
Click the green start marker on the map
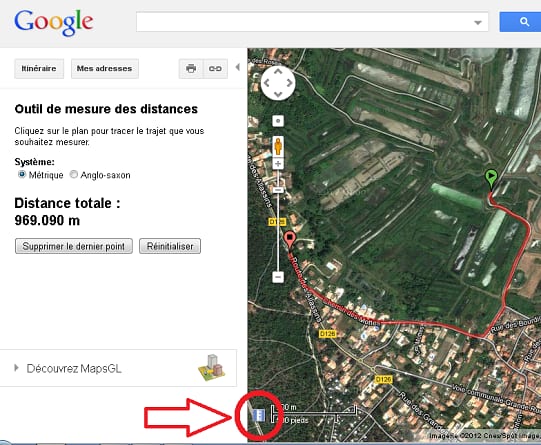[x=491, y=178]
